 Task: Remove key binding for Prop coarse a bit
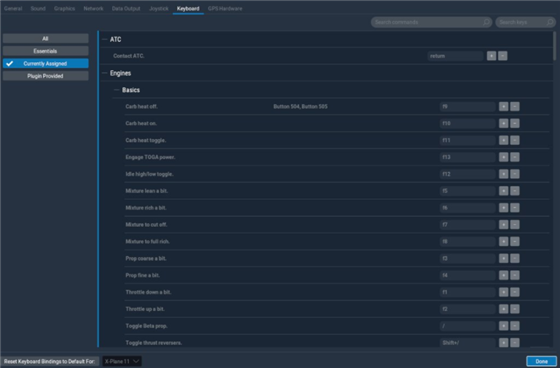[x=515, y=258]
